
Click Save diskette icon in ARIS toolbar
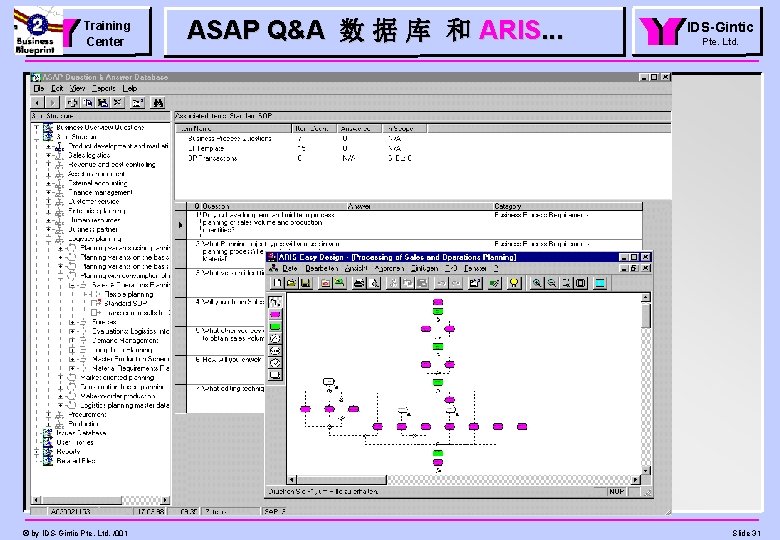(x=305, y=283)
